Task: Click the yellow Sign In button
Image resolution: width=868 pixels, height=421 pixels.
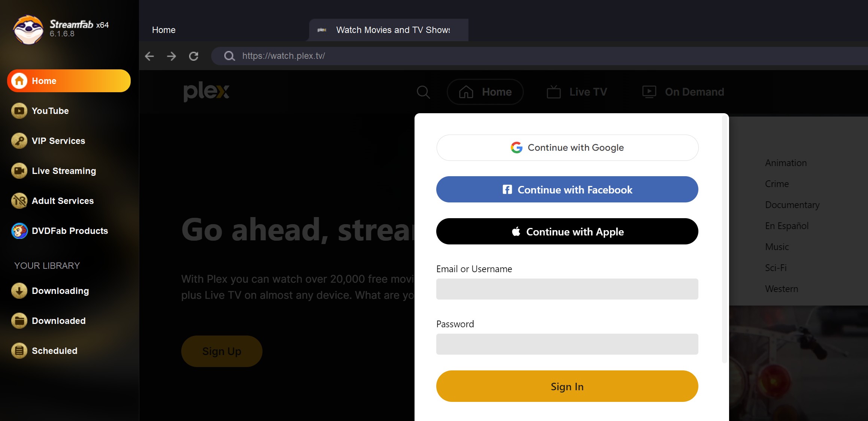Action: point(567,386)
